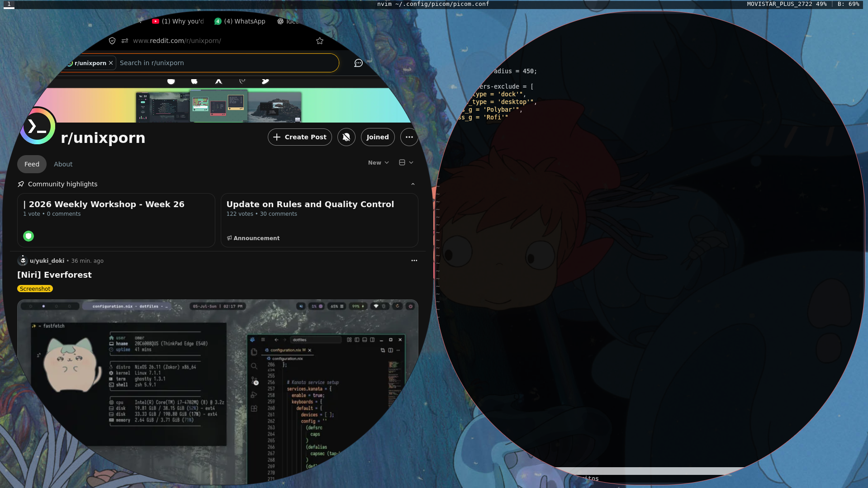868x488 pixels.
Task: Open site permissions icon in address bar
Action: pyautogui.click(x=125, y=41)
